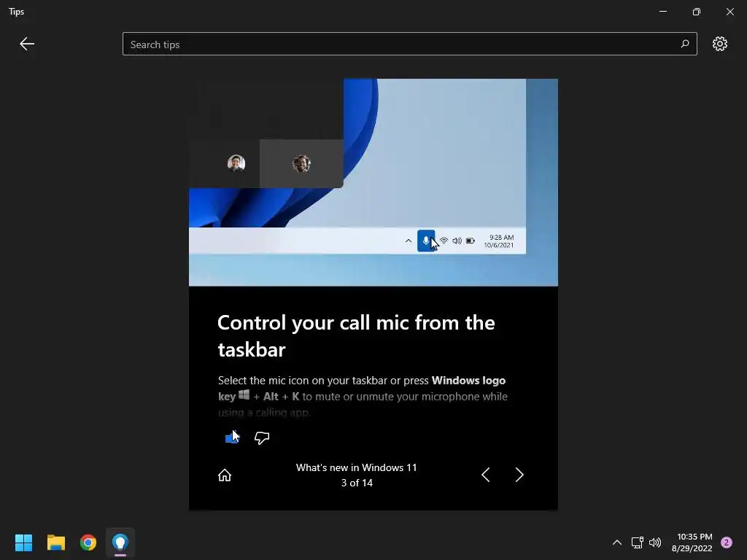Click the tip illustration image
The image size is (747, 560).
373,182
